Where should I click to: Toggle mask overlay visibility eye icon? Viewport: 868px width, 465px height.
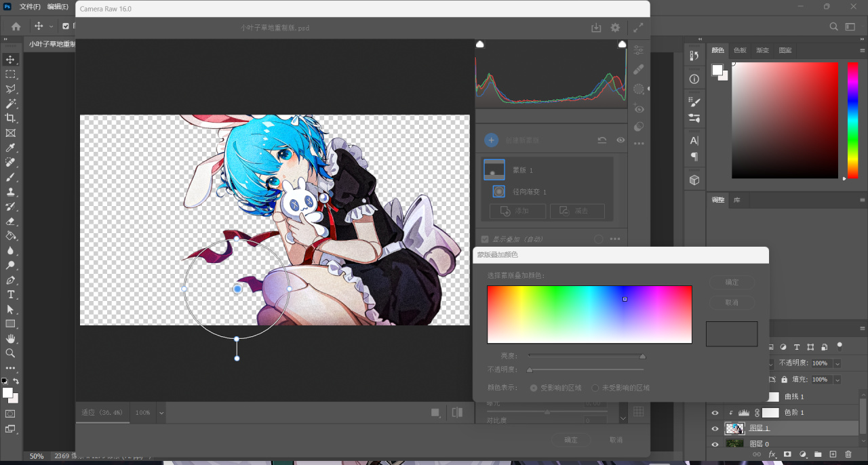[x=620, y=140]
